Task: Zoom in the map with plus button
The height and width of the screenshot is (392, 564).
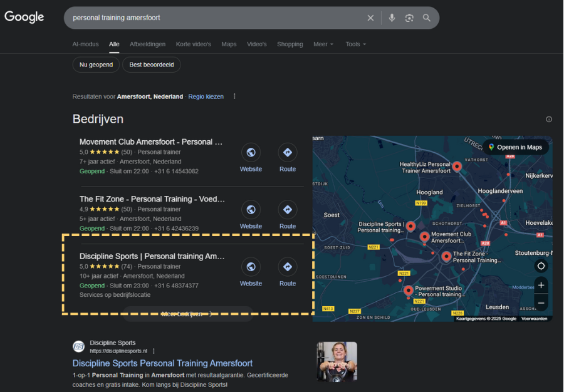Action: pos(541,286)
